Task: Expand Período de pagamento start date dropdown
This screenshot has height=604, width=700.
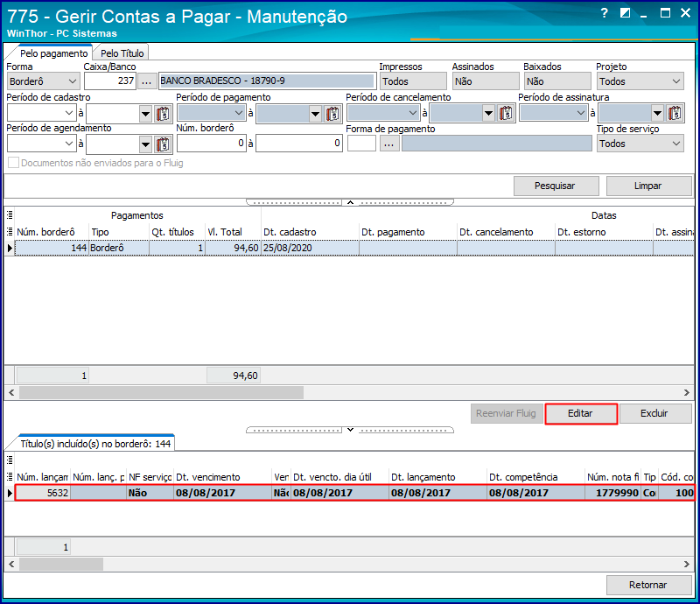Action: 239,113
